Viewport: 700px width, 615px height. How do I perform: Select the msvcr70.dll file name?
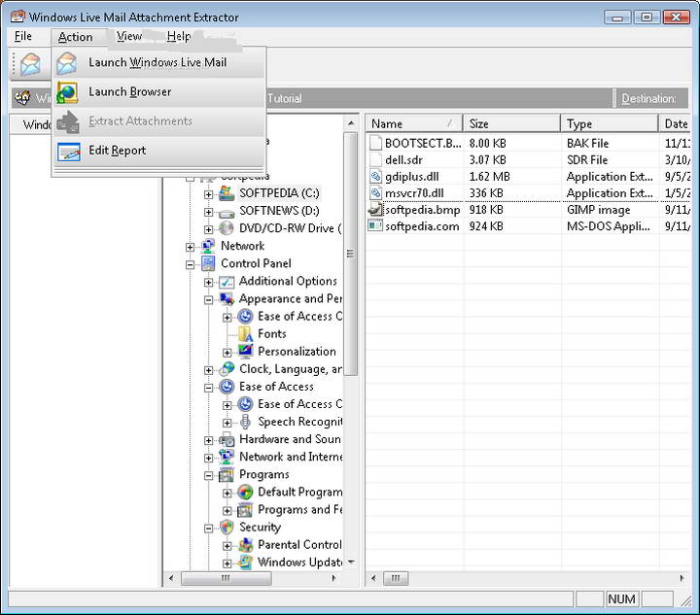[x=414, y=193]
